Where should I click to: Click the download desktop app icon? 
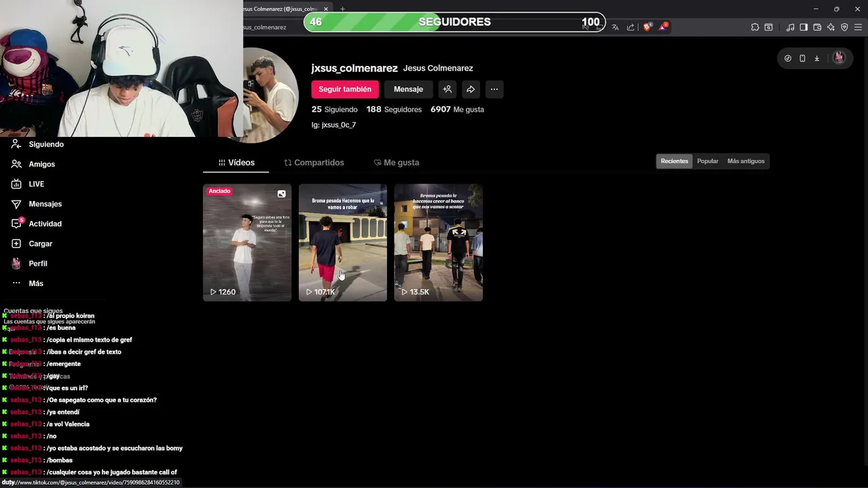(817, 58)
